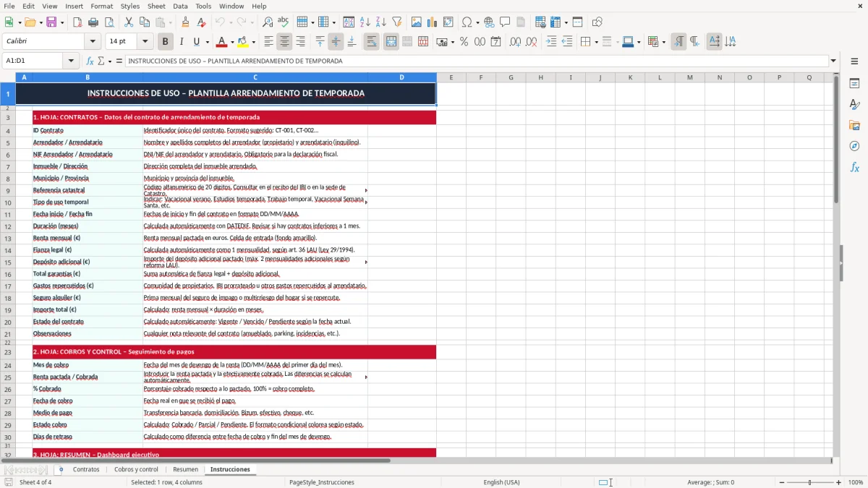Viewport: 868px width, 488px height.
Task: Open the Name Box dropdown arrow
Action: 71,61
